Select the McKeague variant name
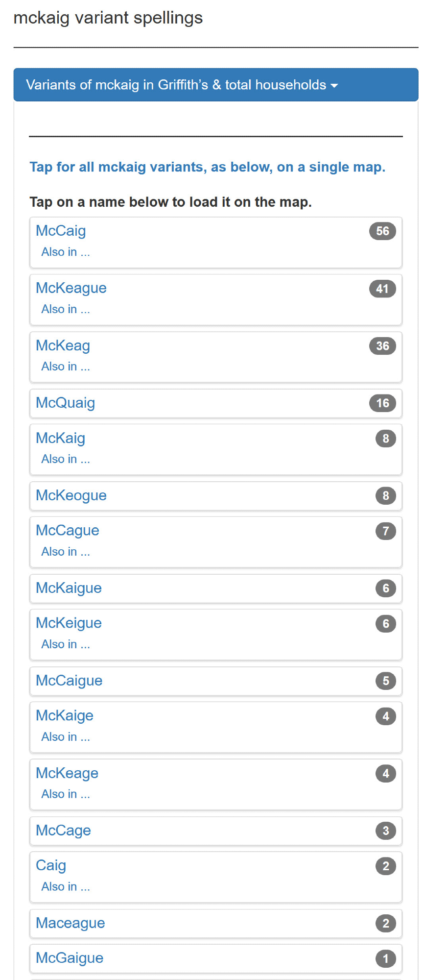The width and height of the screenshot is (424, 980). (71, 288)
